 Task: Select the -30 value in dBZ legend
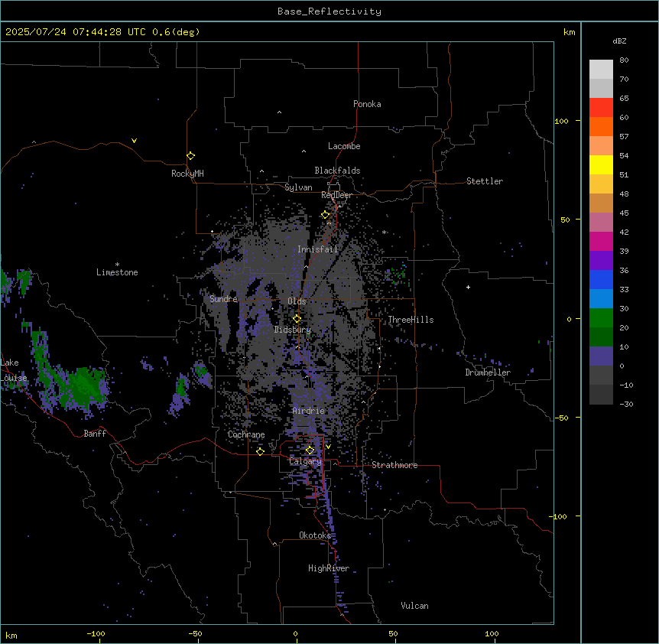pos(626,405)
